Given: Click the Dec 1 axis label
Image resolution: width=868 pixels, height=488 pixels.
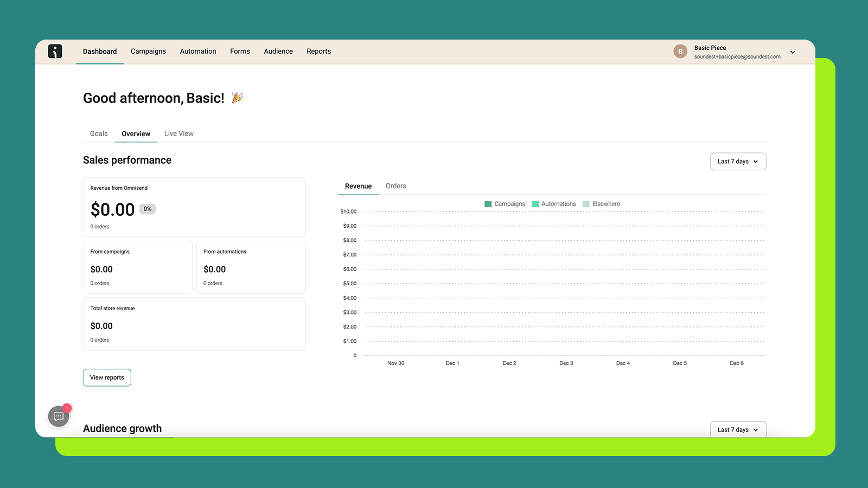Looking at the screenshot, I should point(452,363).
